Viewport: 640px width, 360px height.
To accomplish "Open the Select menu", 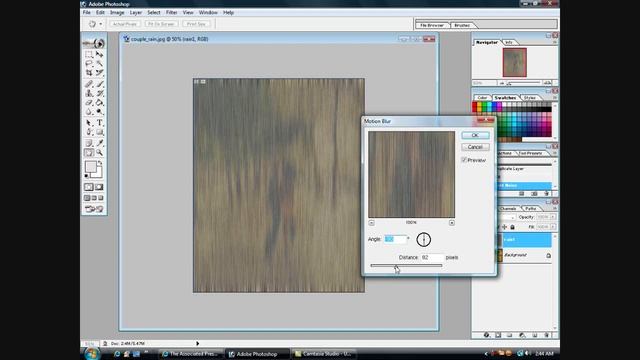I will [154, 13].
